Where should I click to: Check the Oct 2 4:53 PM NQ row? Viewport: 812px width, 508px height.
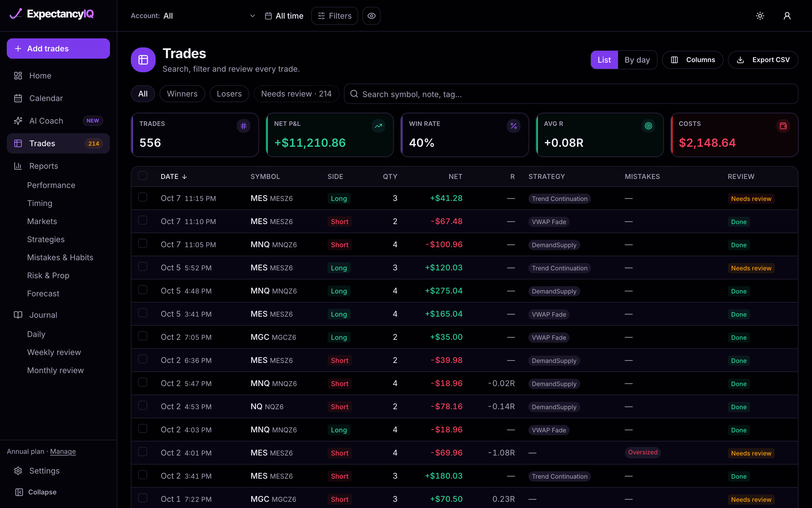[x=143, y=405]
